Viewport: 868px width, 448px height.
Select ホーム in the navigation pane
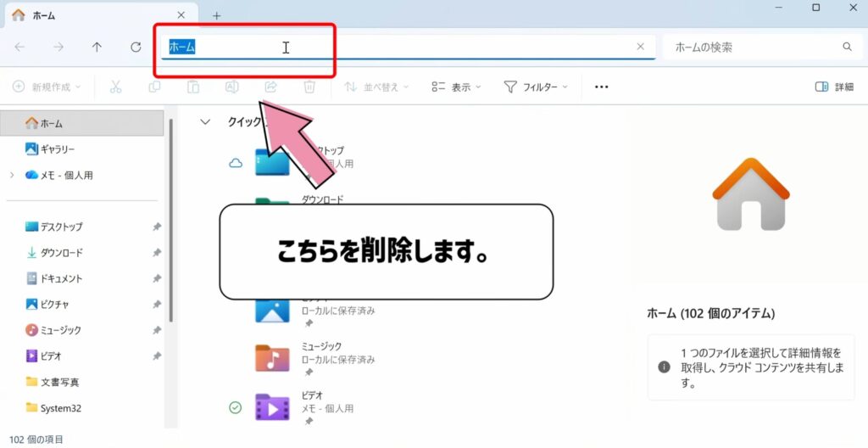(x=81, y=123)
